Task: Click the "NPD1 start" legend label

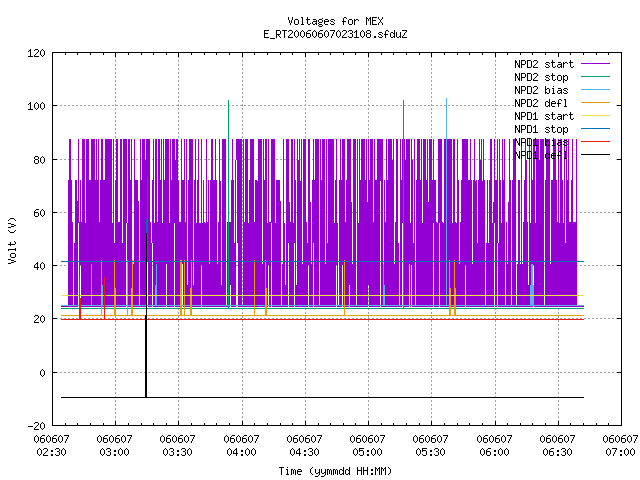Action: coord(544,116)
